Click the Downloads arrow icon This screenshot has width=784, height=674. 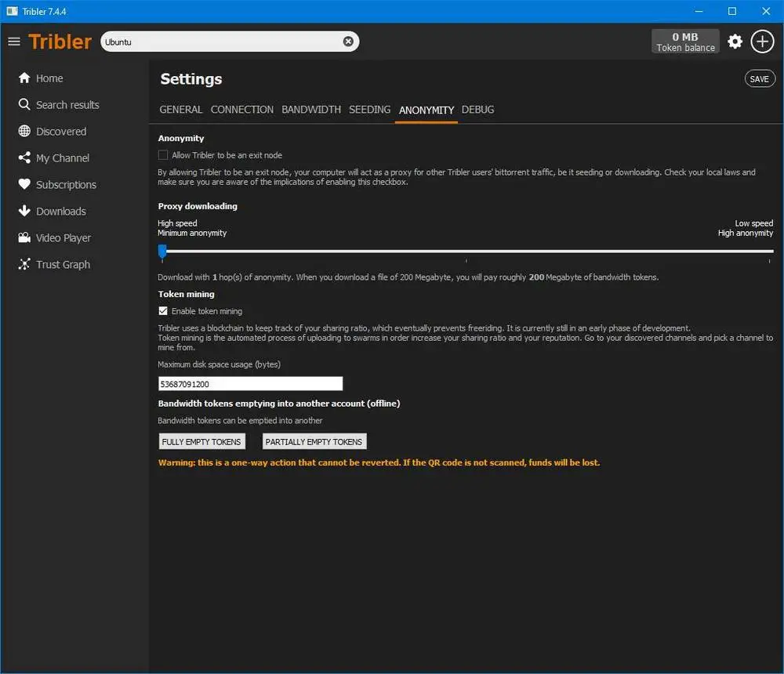pyautogui.click(x=24, y=211)
